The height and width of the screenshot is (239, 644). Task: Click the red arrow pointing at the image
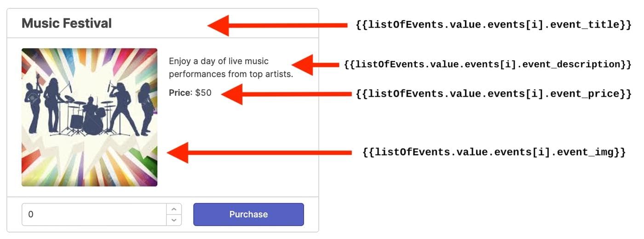click(262, 152)
